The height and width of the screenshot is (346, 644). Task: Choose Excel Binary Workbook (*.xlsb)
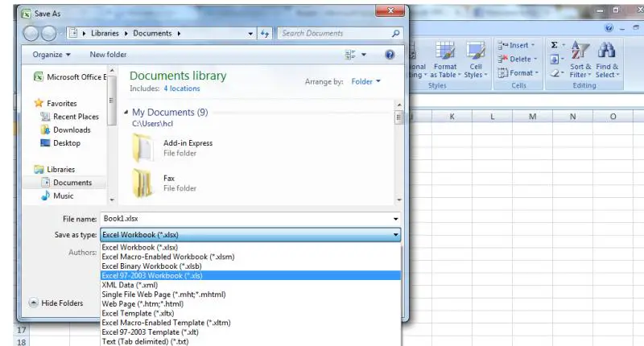250,266
